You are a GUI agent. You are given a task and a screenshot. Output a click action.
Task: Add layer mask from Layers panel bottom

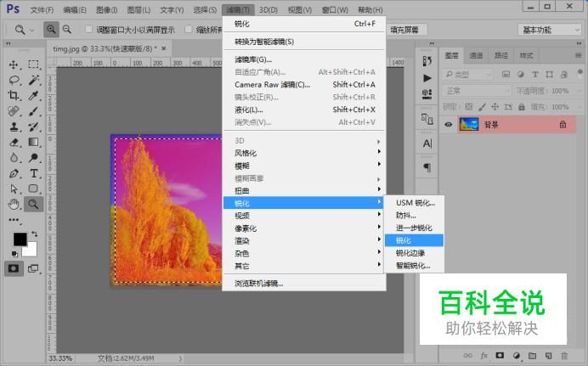pyautogui.click(x=500, y=355)
